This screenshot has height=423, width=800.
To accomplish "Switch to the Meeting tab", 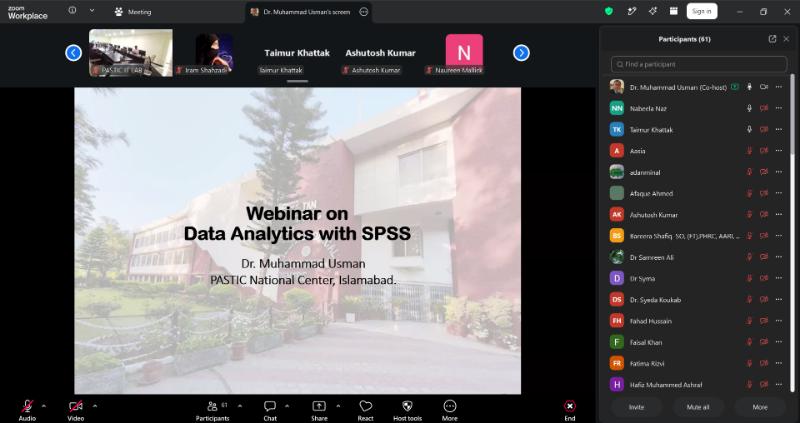I will pyautogui.click(x=133, y=12).
